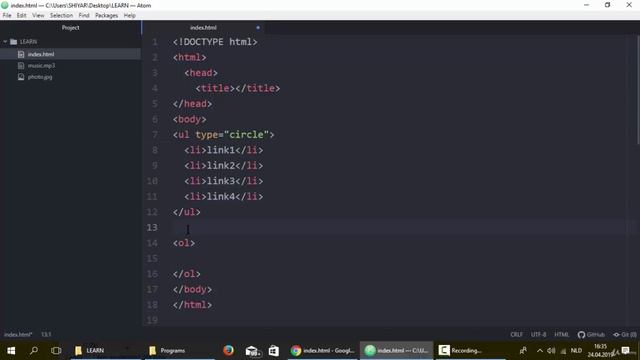Launch Firefox from the taskbar
640x360 pixels.
click(x=229, y=351)
